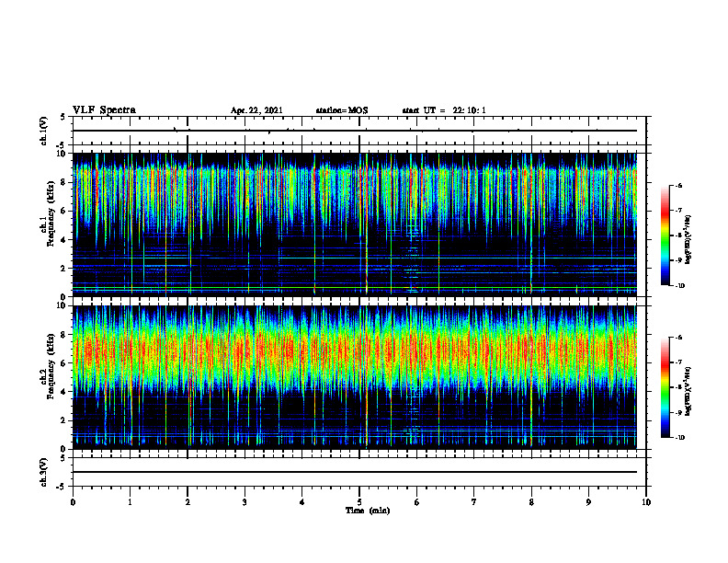Click time axis tick label "8"
Image resolution: width=728 pixels, height=563 pixels.
(531, 502)
